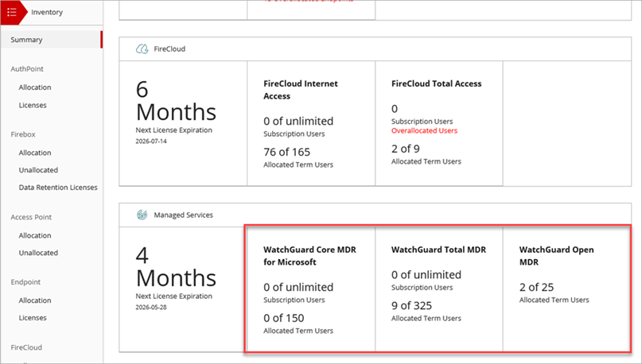Click the FireCloud section header title
Viewport: 642px width, 364px height.
(x=169, y=48)
